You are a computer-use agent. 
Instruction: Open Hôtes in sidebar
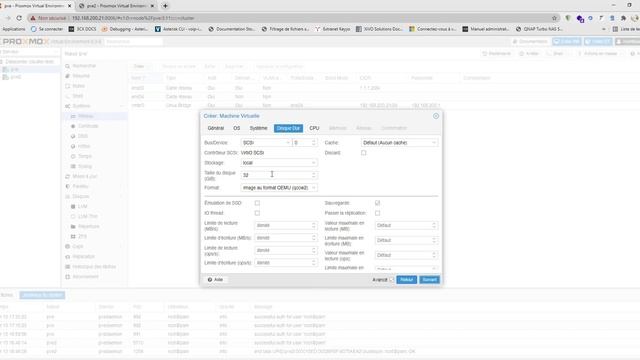[x=84, y=146]
